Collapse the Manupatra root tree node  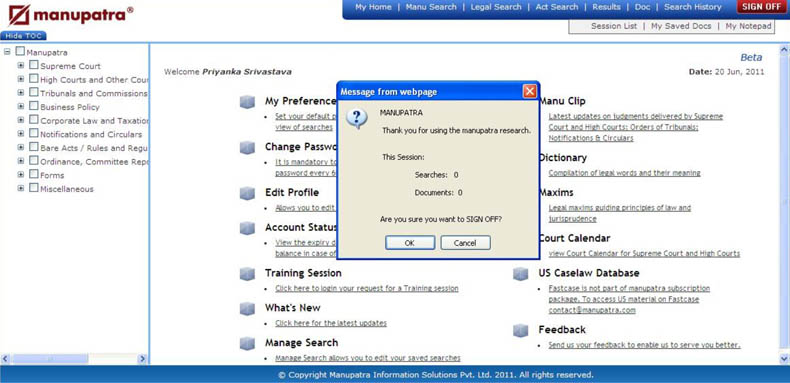pos(7,51)
